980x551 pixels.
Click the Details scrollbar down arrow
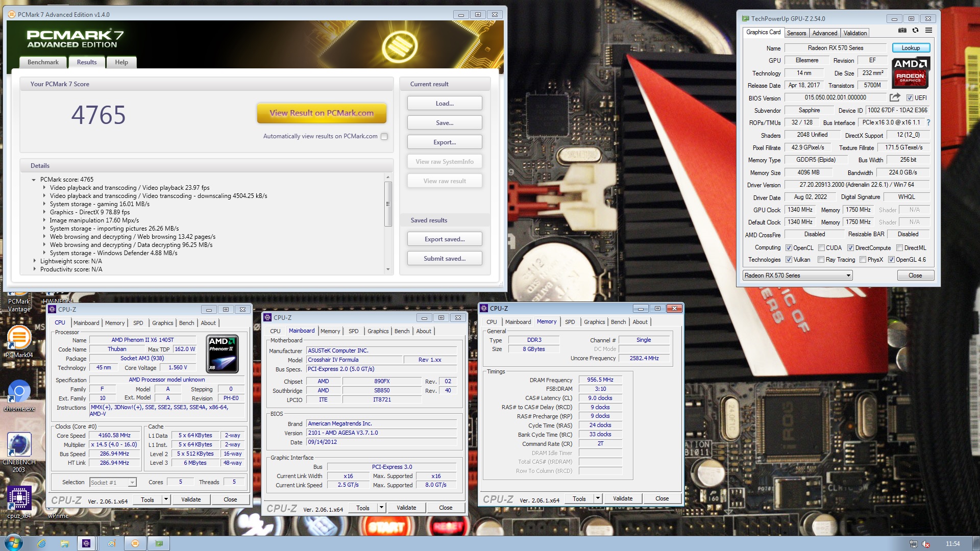(x=388, y=269)
